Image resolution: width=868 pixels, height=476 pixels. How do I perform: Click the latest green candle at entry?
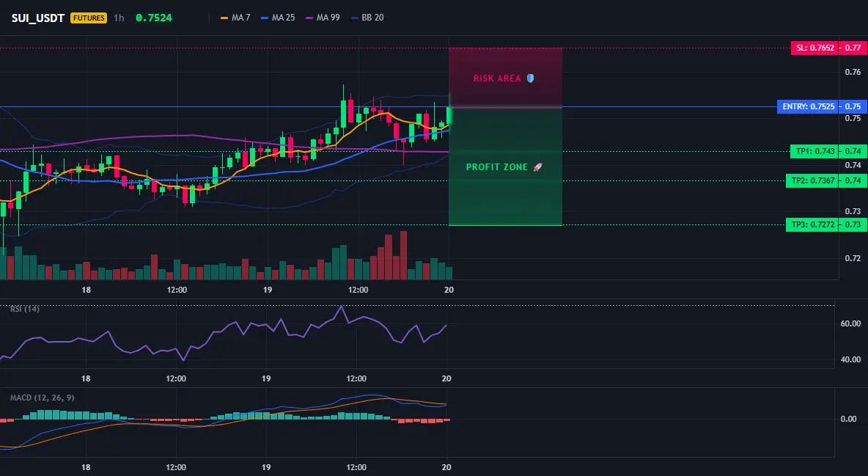click(449, 115)
